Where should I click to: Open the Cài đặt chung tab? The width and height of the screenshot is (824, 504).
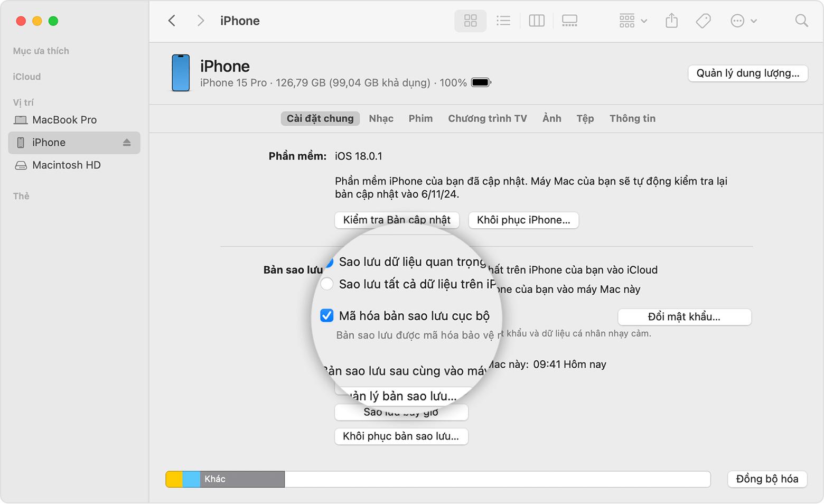(320, 118)
